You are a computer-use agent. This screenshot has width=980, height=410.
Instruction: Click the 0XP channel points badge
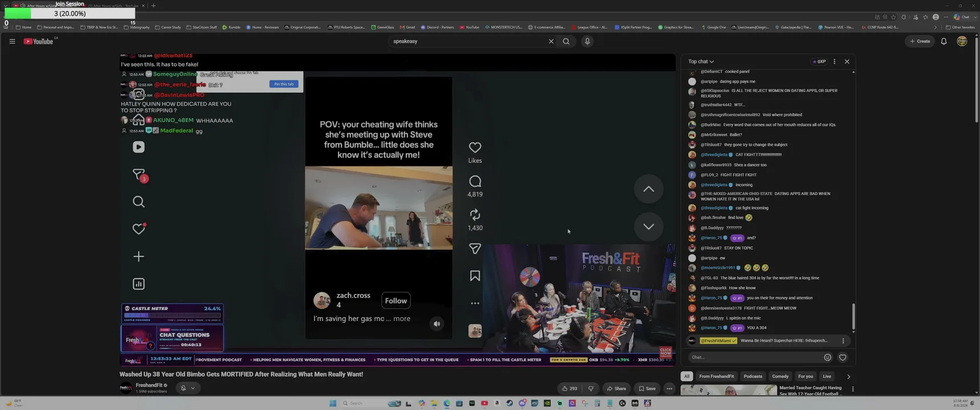coord(819,61)
